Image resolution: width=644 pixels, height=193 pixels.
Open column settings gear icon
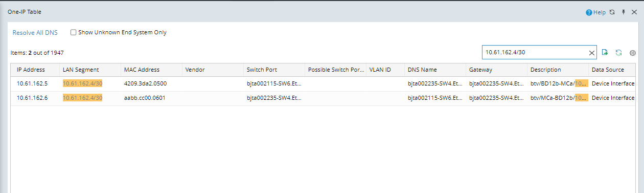pyautogui.click(x=633, y=53)
